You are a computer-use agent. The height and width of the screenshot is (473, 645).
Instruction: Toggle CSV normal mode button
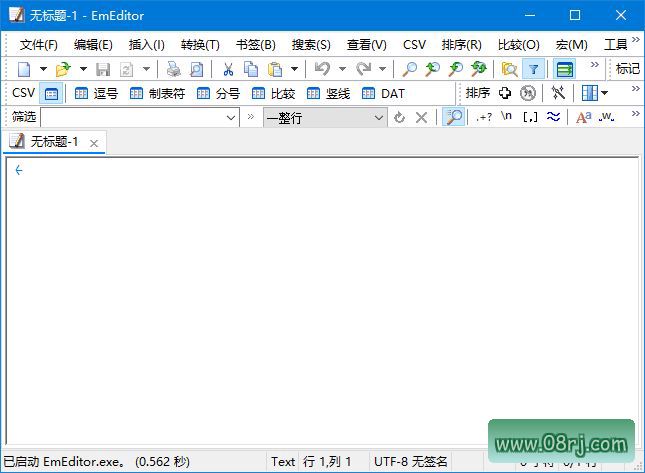pyautogui.click(x=51, y=94)
